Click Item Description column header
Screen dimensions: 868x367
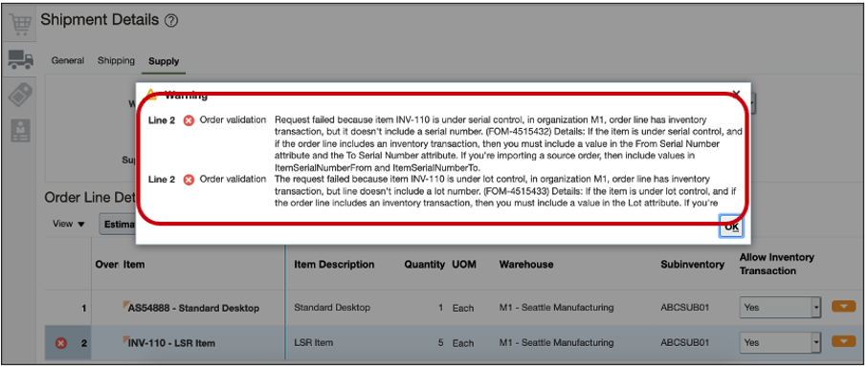(334, 265)
